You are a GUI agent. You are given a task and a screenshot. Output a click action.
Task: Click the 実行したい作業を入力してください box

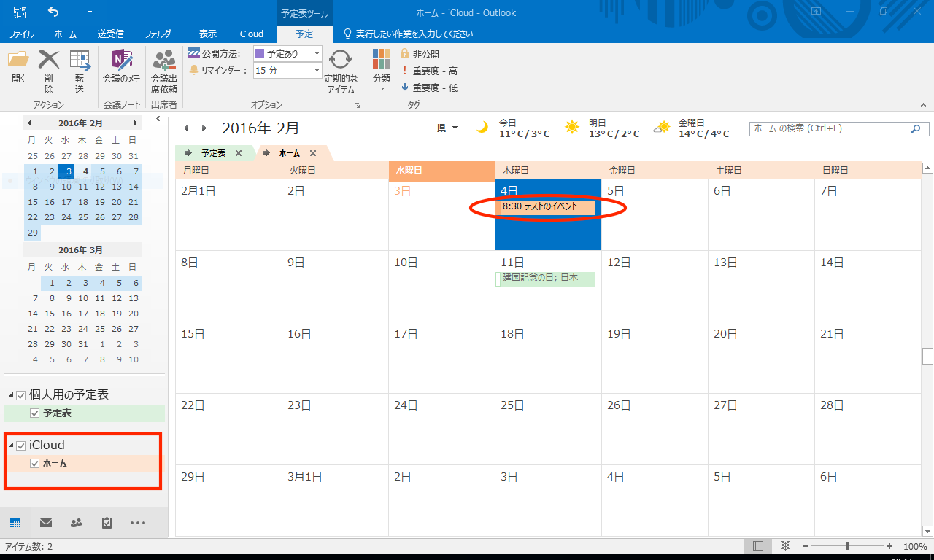[x=408, y=34]
